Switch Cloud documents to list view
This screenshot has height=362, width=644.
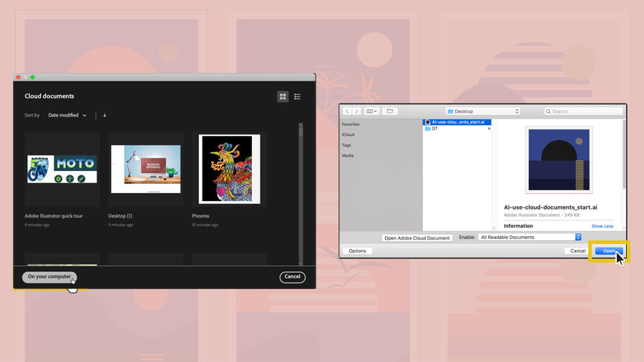[298, 97]
